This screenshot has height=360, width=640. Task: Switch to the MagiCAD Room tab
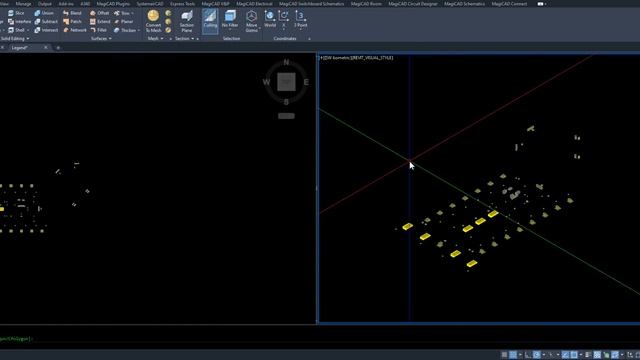click(366, 4)
